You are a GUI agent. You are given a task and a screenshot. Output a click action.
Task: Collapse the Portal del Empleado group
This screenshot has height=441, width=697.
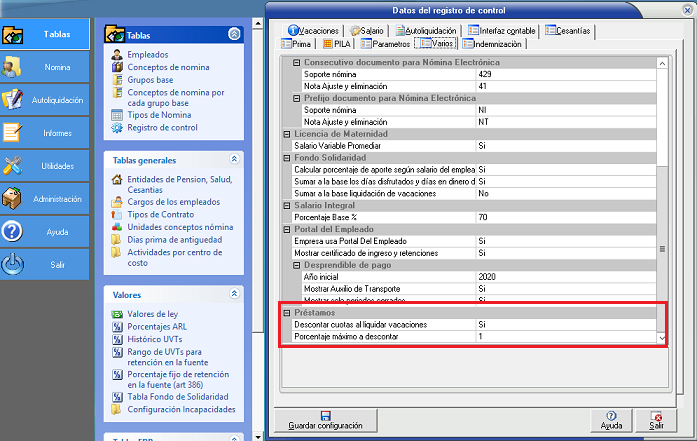(284, 229)
